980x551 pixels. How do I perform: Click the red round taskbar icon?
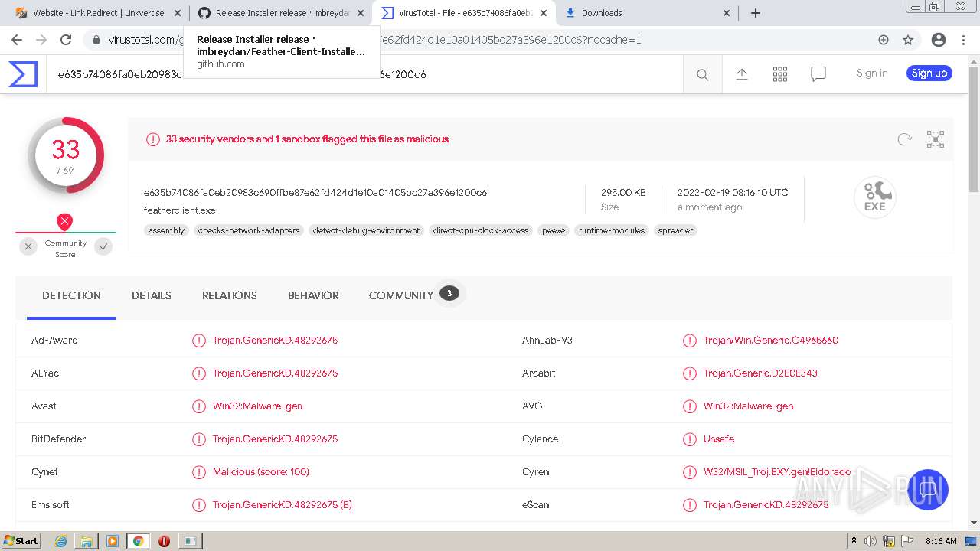pyautogui.click(x=164, y=541)
